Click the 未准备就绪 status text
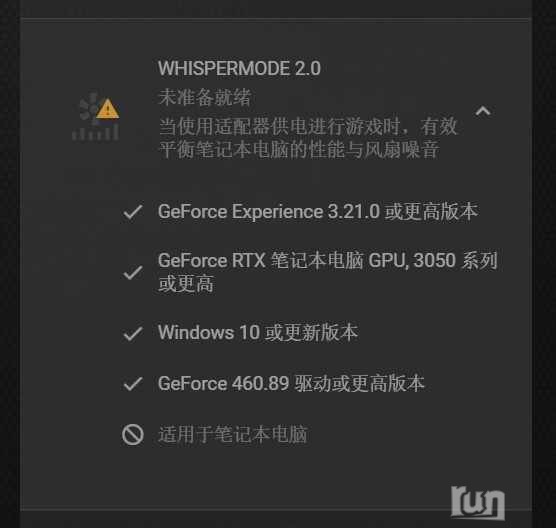Viewport: 556px width, 528px height. 205,97
